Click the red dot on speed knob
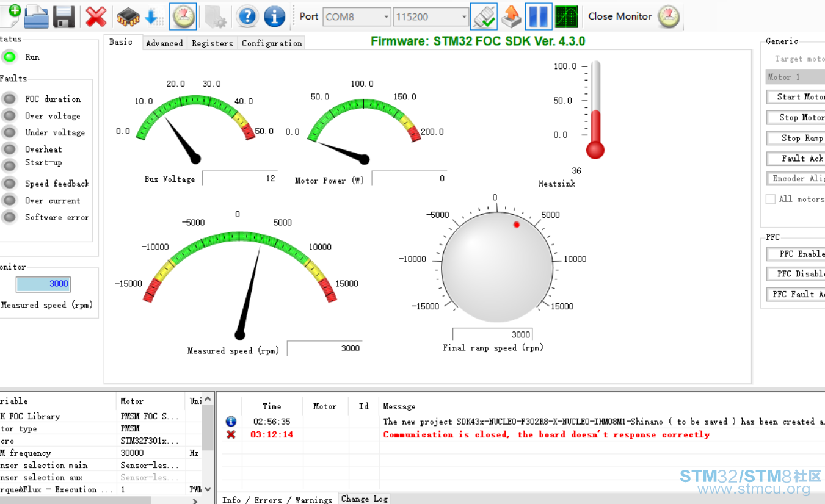This screenshot has height=504, width=825. coord(517,225)
